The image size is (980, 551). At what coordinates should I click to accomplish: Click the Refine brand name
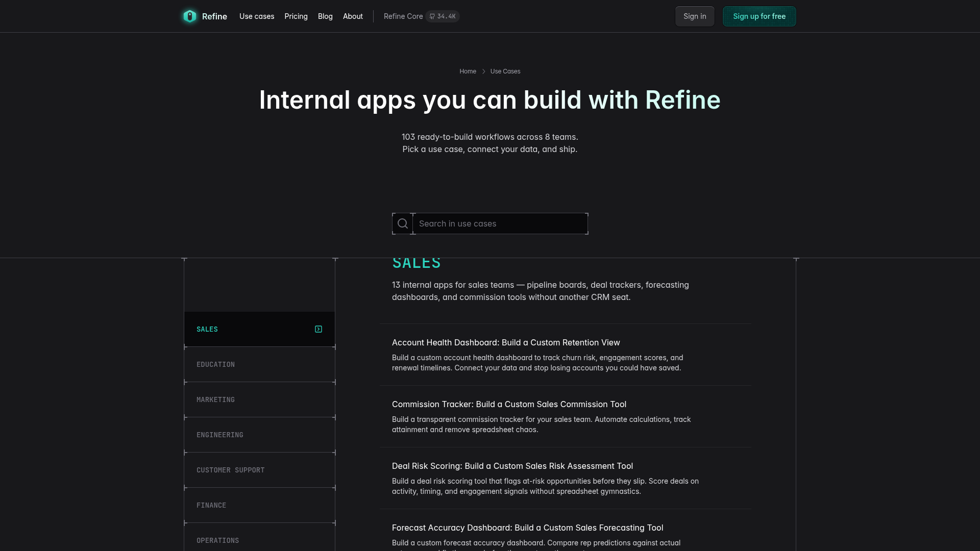214,16
